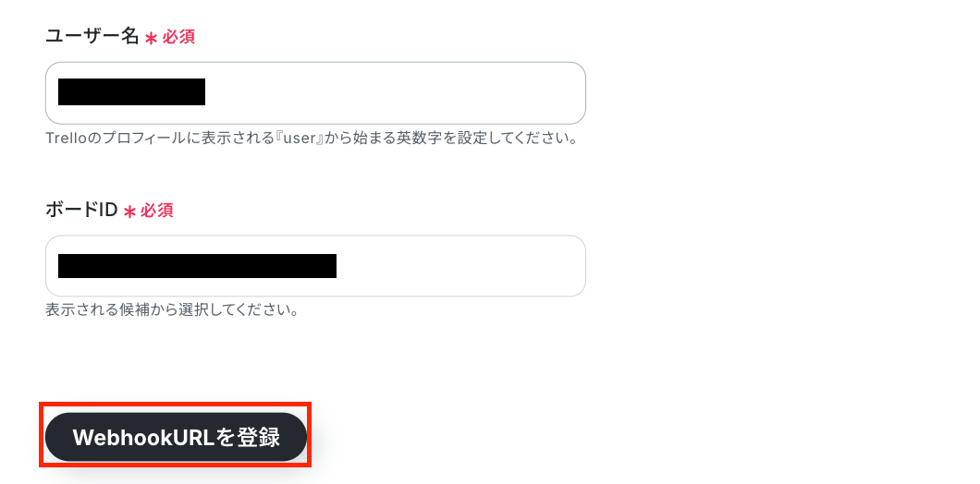The height and width of the screenshot is (484, 980).
Task: Click empty space inside ユーザー名 field after the value
Action: (x=394, y=93)
